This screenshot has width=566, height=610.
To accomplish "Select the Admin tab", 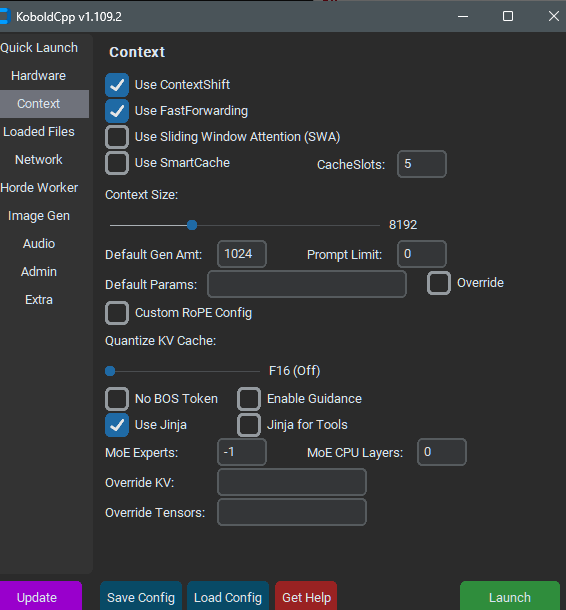I will tap(39, 272).
